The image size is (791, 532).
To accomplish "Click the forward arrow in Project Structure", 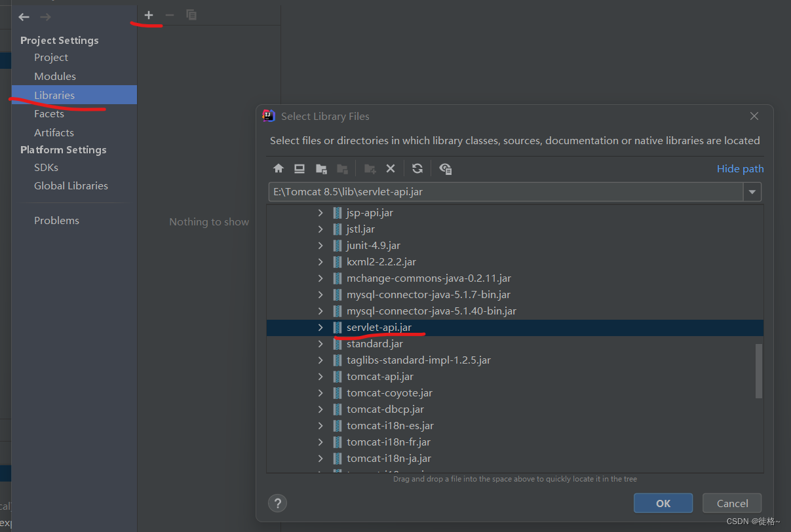I will point(45,17).
